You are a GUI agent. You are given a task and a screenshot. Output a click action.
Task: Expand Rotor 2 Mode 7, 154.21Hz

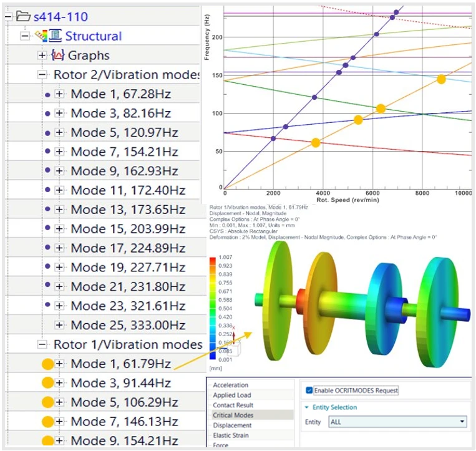pos(59,152)
